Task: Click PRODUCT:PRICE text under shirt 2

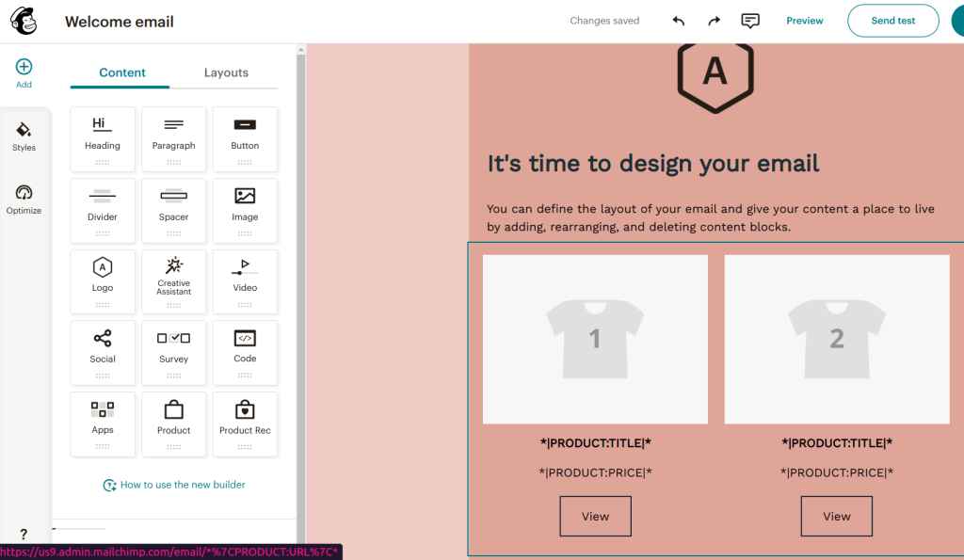Action: pos(837,472)
